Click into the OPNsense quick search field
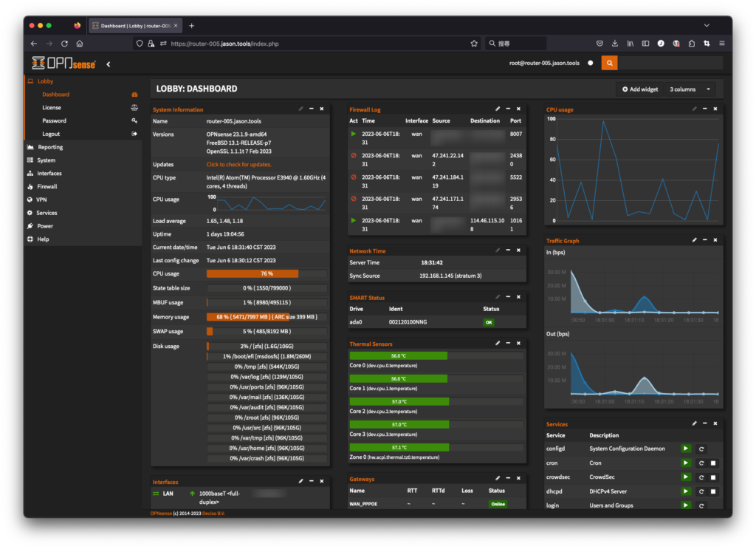Image resolution: width=756 pixels, height=549 pixels. 670,64
